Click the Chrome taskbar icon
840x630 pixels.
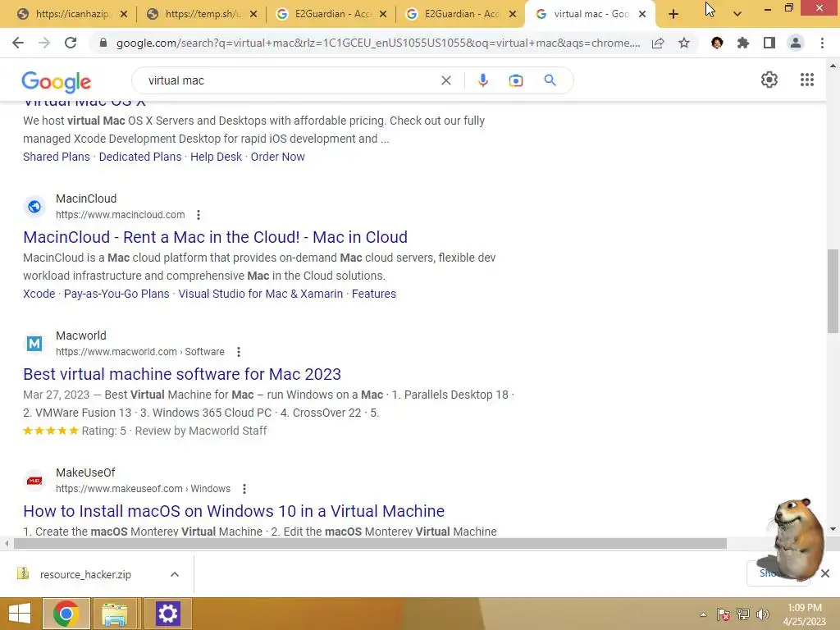pyautogui.click(x=66, y=614)
